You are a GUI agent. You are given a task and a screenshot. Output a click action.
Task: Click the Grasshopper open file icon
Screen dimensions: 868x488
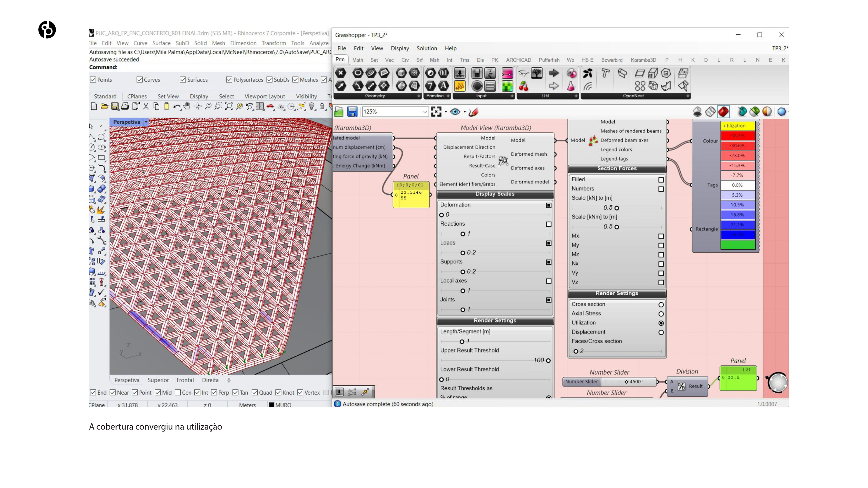tap(339, 111)
